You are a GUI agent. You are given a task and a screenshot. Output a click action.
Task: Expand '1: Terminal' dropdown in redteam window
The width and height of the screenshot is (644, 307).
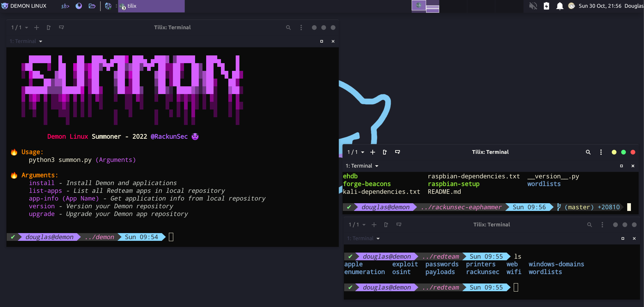coord(364,238)
